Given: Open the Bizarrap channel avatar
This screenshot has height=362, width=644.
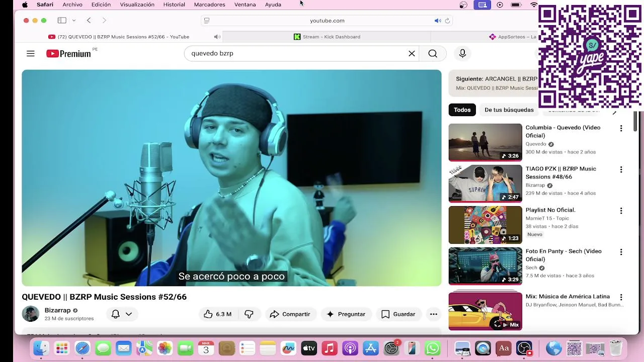Looking at the screenshot, I should pos(30,314).
